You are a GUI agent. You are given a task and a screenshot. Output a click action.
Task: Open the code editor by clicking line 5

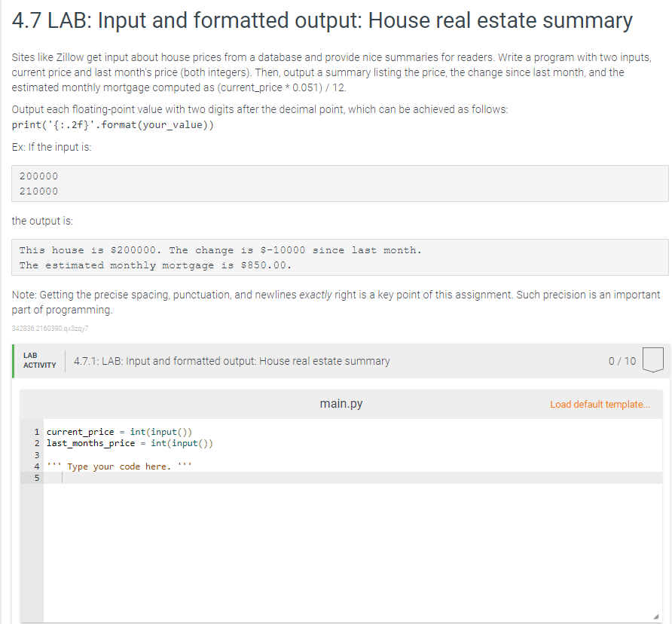point(151,477)
